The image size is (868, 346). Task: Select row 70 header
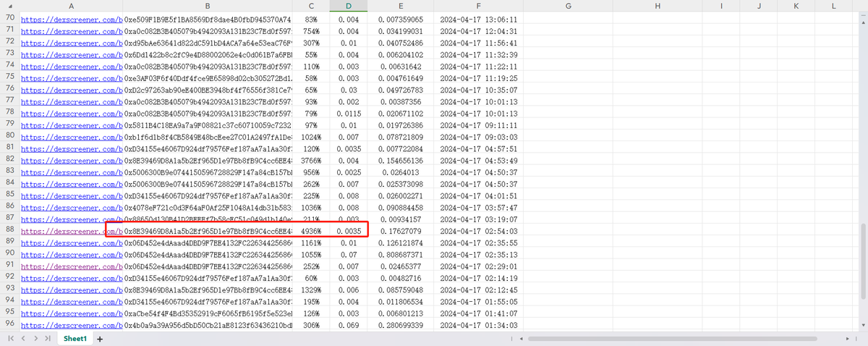(x=10, y=17)
